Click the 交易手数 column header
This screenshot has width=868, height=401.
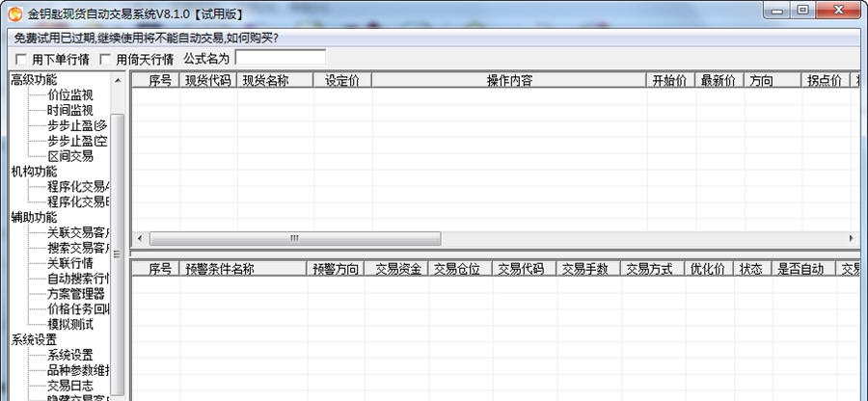[x=589, y=269]
